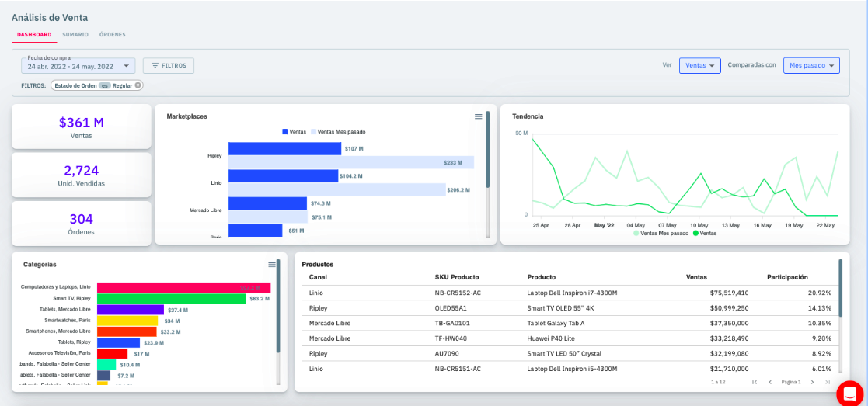Click the Página 1 pagination label
Image resolution: width=868 pixels, height=406 pixels.
tap(791, 382)
